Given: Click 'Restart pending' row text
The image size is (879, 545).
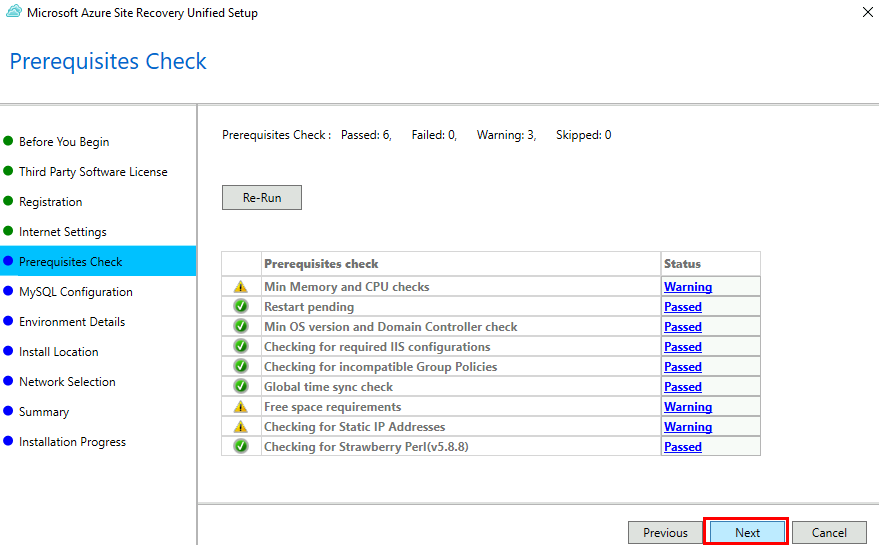Looking at the screenshot, I should [309, 307].
